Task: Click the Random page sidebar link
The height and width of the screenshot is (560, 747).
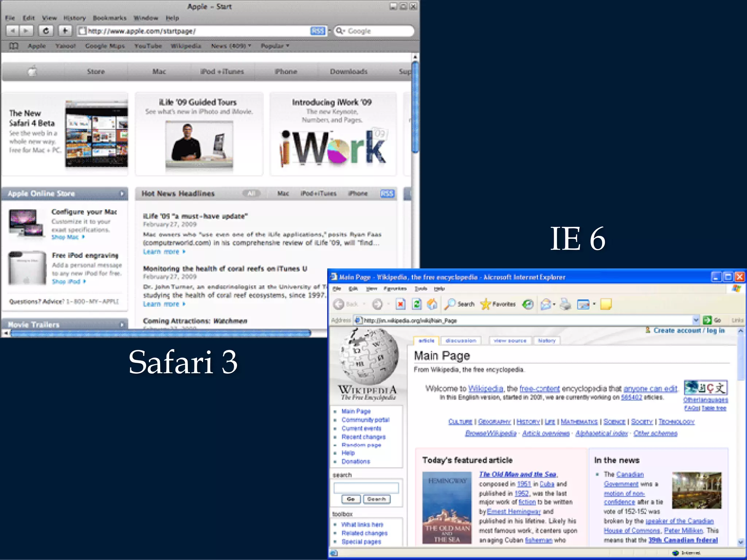Action: (x=361, y=445)
